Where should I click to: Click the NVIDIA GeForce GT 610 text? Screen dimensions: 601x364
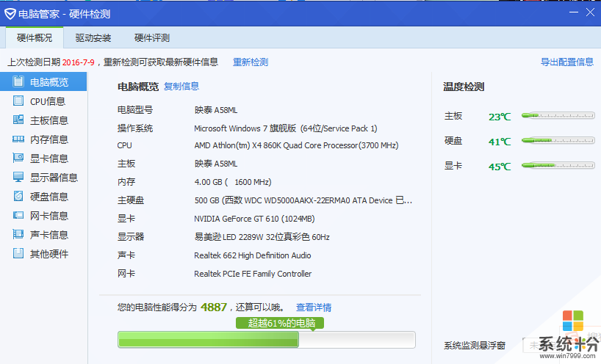click(x=254, y=219)
